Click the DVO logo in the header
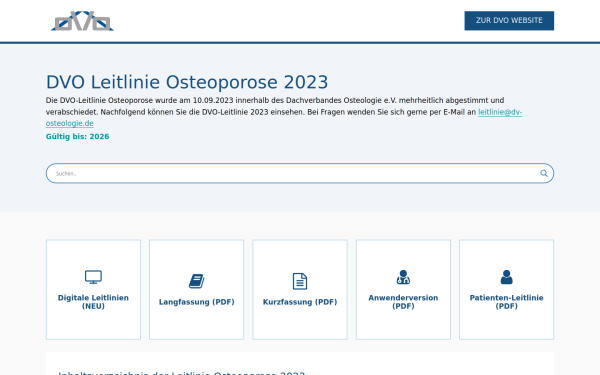The image size is (600, 375). coord(82,21)
